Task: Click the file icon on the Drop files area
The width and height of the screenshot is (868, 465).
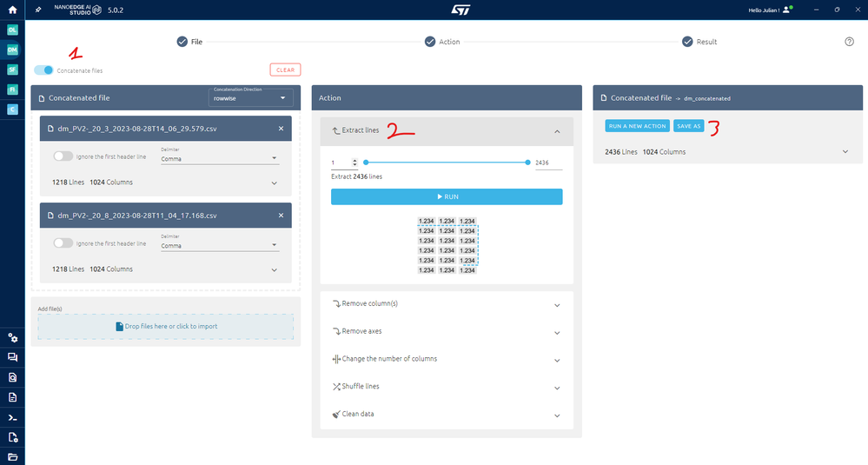Action: pyautogui.click(x=119, y=327)
